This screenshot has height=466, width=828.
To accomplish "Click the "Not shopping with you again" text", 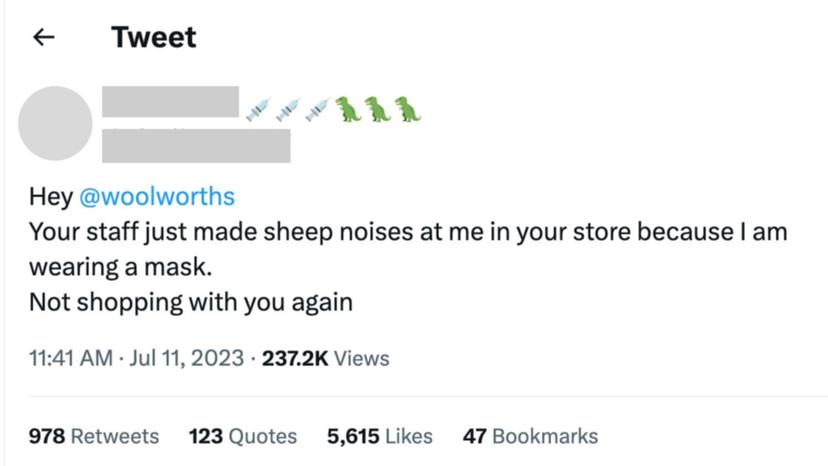I will click(190, 302).
